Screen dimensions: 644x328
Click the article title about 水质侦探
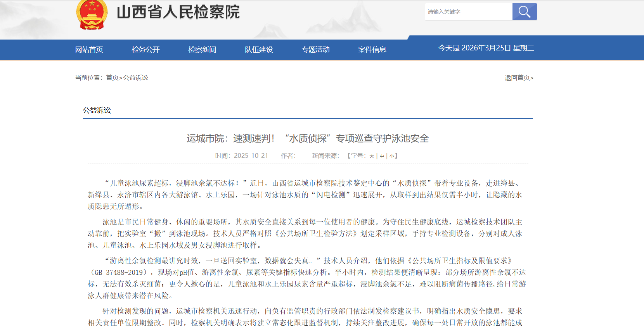pyautogui.click(x=307, y=138)
